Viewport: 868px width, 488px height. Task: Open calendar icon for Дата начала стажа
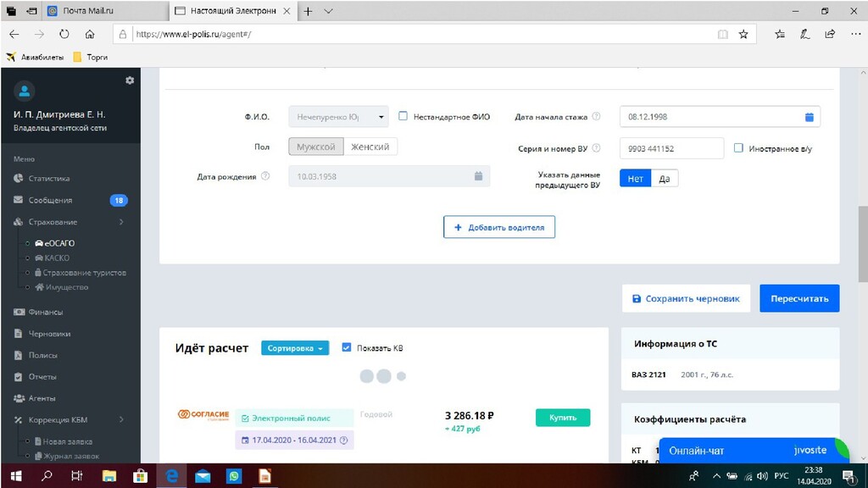pyautogui.click(x=809, y=117)
